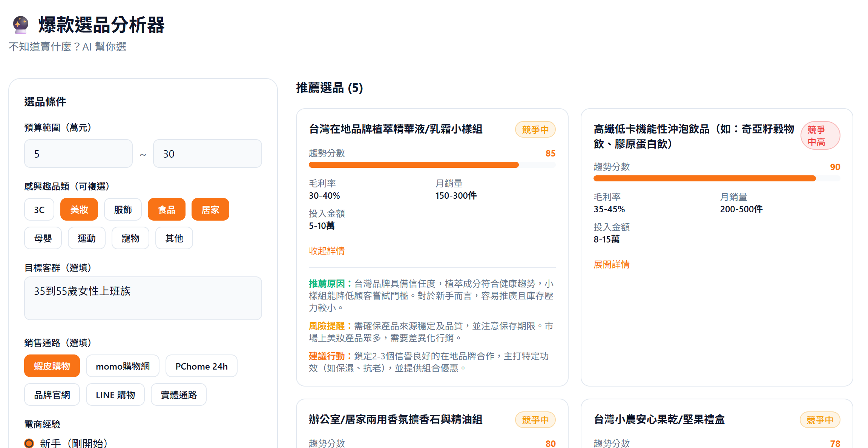Image resolution: width=868 pixels, height=448 pixels.
Task: Click the minimum budget field showing 5
Action: [x=78, y=154]
